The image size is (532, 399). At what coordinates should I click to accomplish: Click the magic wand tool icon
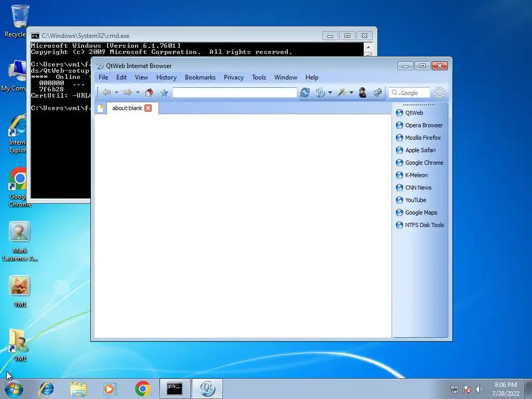click(341, 92)
